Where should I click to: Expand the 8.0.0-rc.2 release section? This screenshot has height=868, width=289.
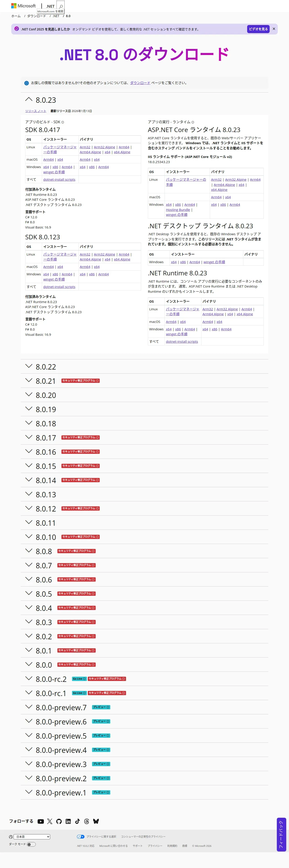coord(29,679)
